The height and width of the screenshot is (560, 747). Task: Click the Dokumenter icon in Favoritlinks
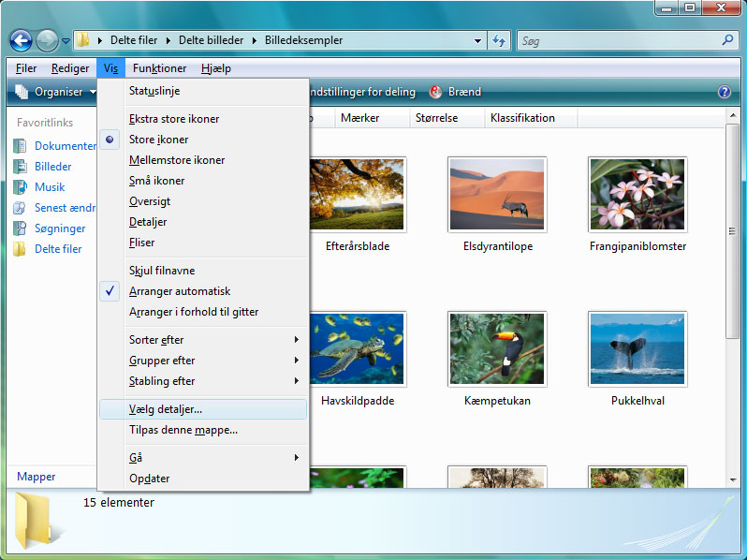coord(21,146)
